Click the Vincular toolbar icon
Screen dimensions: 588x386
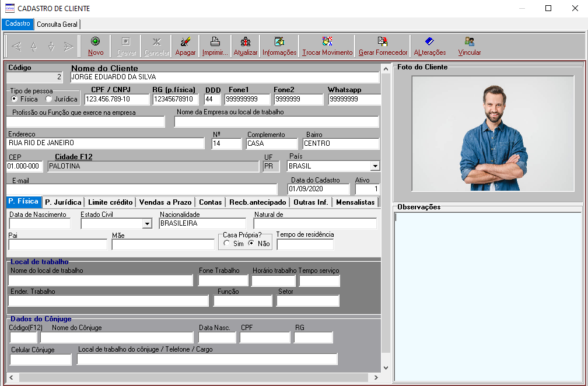point(470,41)
